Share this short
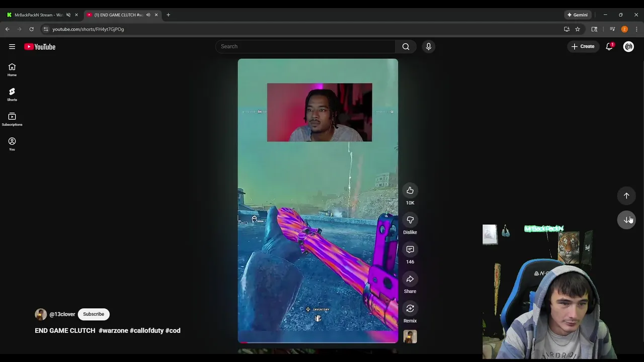 [410, 279]
